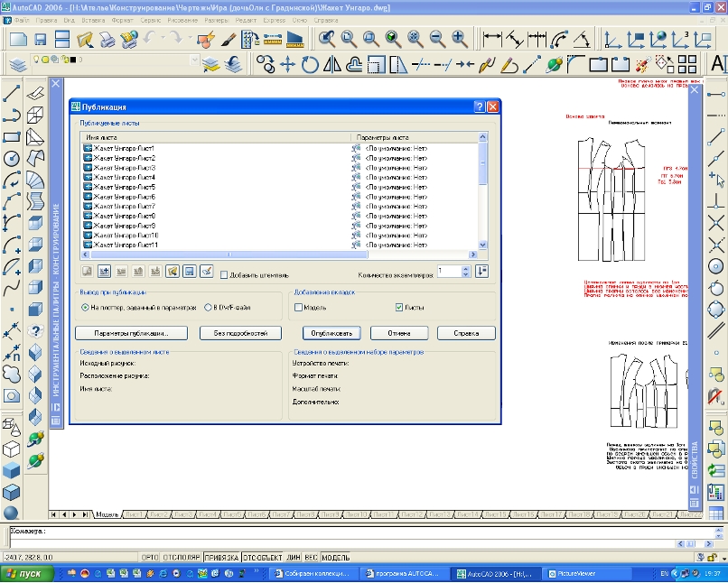Increase the number of copies with spinner
Viewport: 728px width, 583px height.
(x=465, y=268)
